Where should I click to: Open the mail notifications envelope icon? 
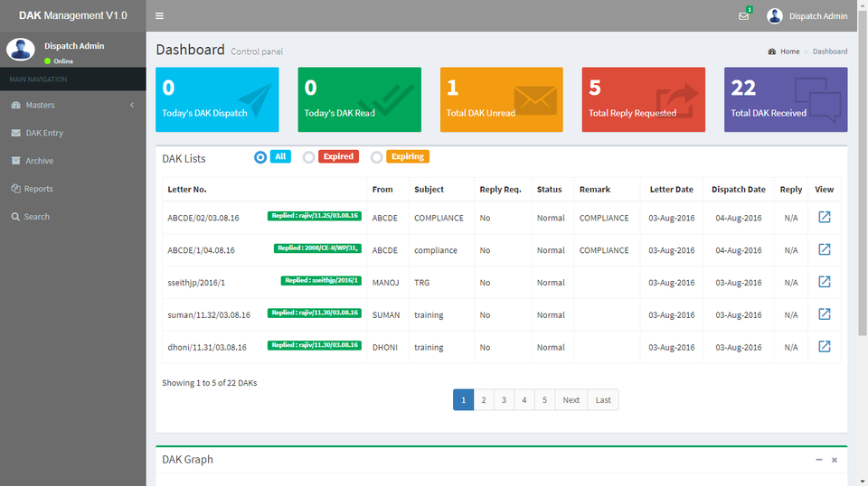point(743,16)
